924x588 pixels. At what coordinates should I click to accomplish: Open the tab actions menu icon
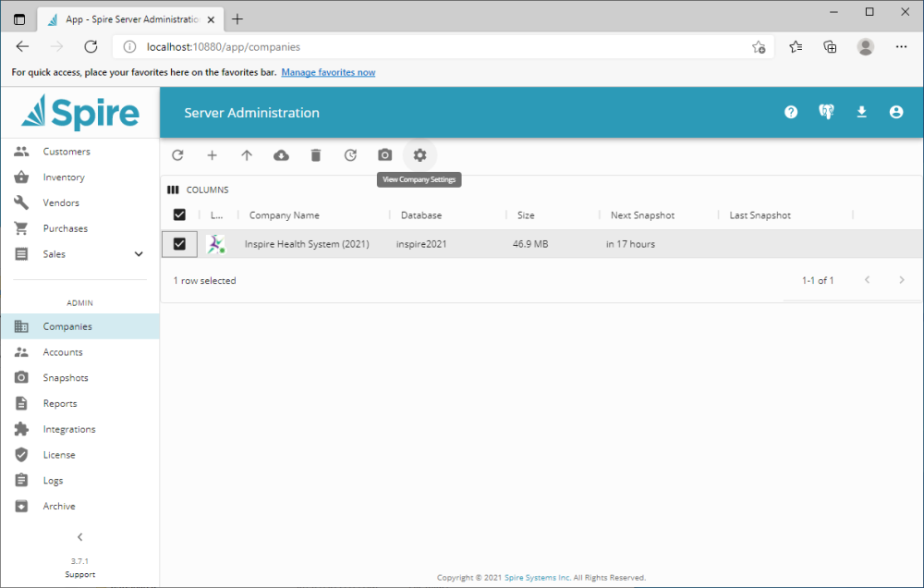[x=19, y=19]
